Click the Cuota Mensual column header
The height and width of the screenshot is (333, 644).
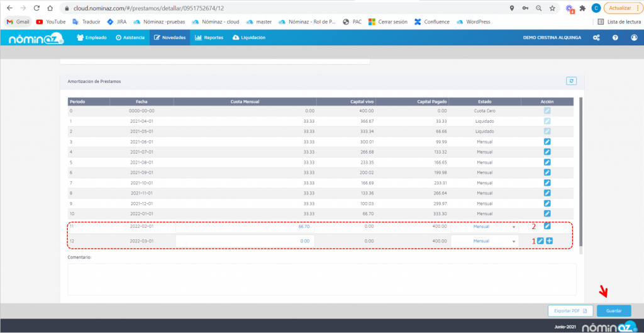coord(245,101)
